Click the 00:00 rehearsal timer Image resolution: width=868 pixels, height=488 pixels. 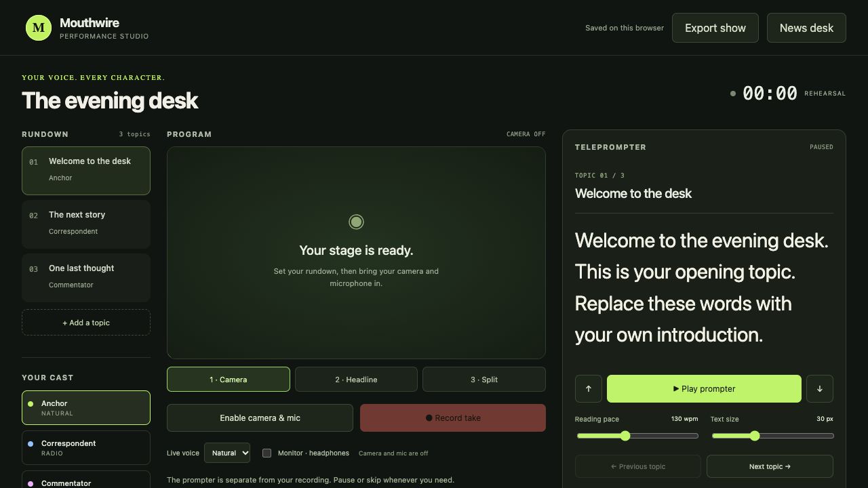770,94
